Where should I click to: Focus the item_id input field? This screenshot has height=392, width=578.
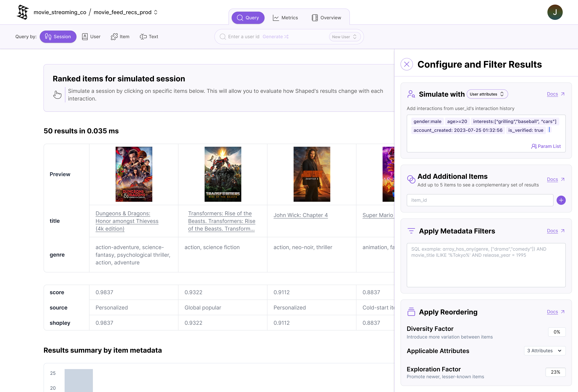coord(480,200)
